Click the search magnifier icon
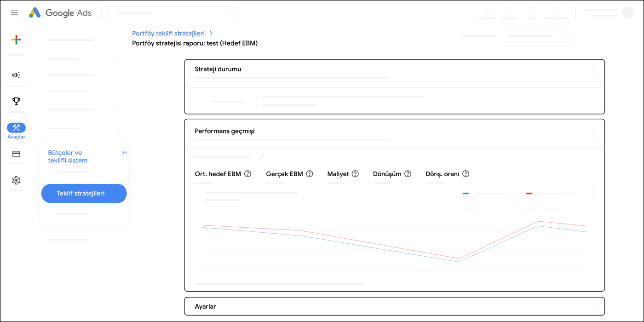This screenshot has height=322, width=644. point(109,13)
